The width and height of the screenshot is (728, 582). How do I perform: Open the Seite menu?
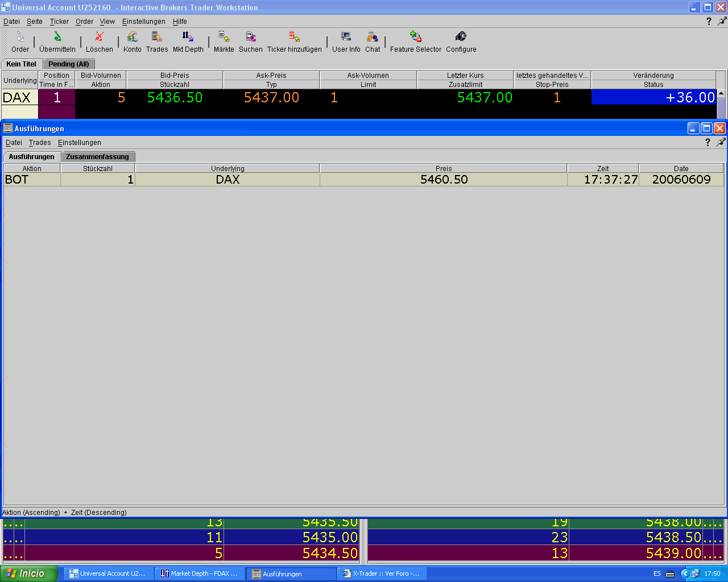[35, 22]
